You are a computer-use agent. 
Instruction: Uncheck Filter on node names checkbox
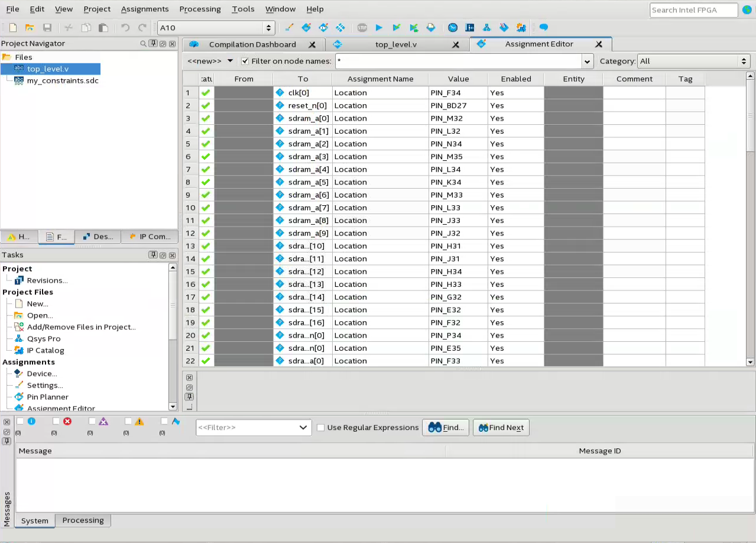pyautogui.click(x=245, y=62)
